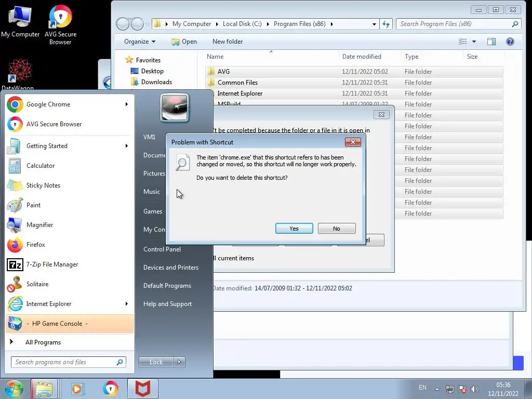Launch Solitaire from Start menu
532x399 pixels.
[70, 284]
